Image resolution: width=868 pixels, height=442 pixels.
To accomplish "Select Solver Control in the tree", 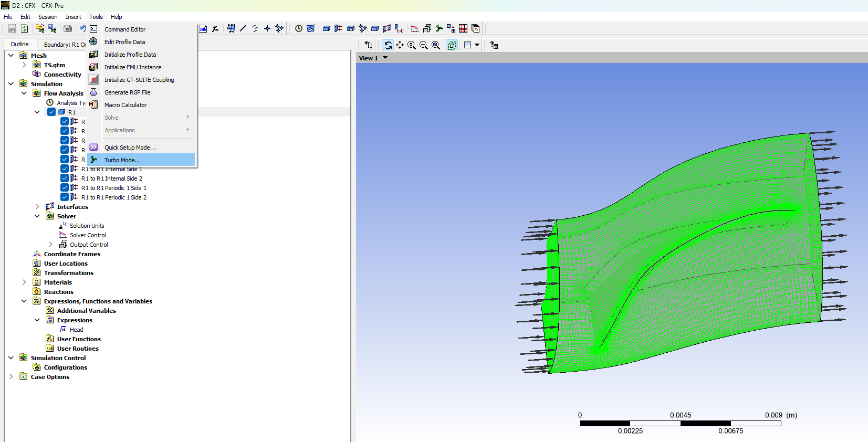I will 88,235.
